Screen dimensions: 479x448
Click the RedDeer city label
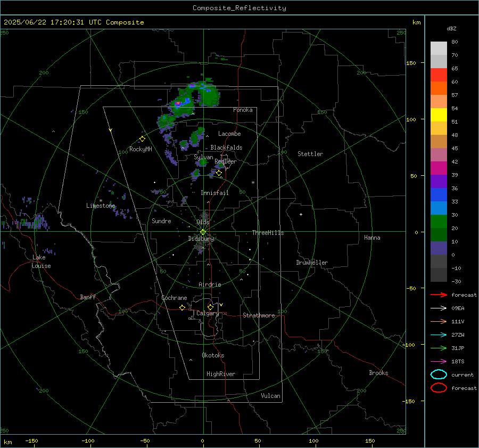tap(226, 161)
